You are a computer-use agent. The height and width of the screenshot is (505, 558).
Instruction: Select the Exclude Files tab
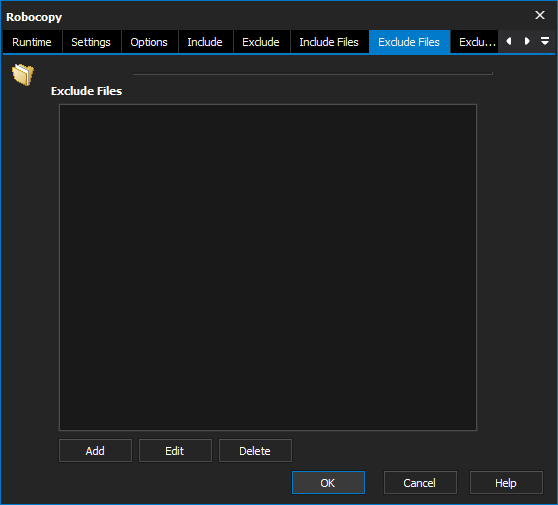[x=409, y=42]
